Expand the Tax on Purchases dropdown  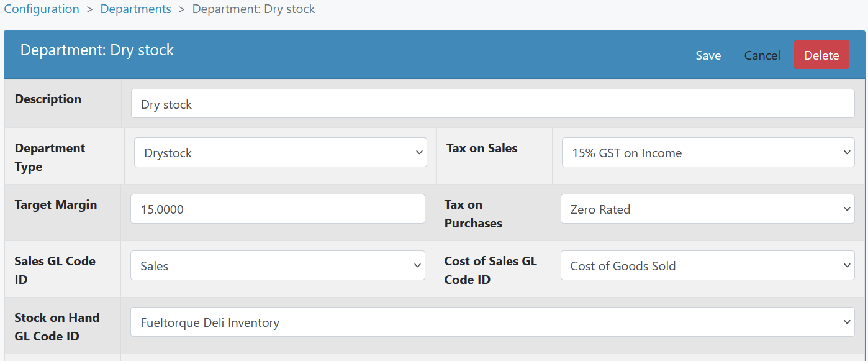[x=708, y=209]
